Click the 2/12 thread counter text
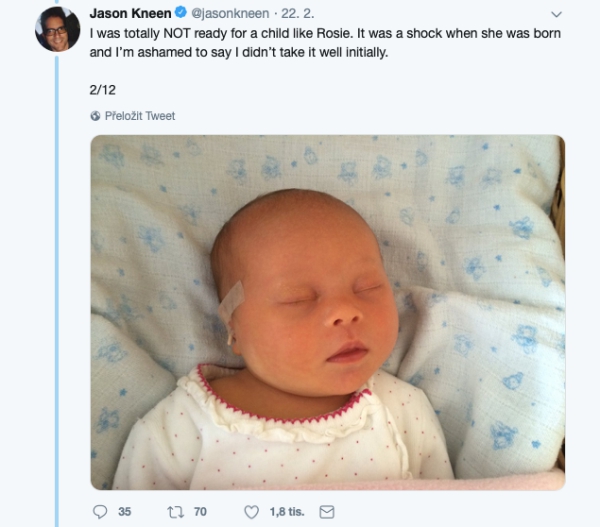 pos(103,90)
